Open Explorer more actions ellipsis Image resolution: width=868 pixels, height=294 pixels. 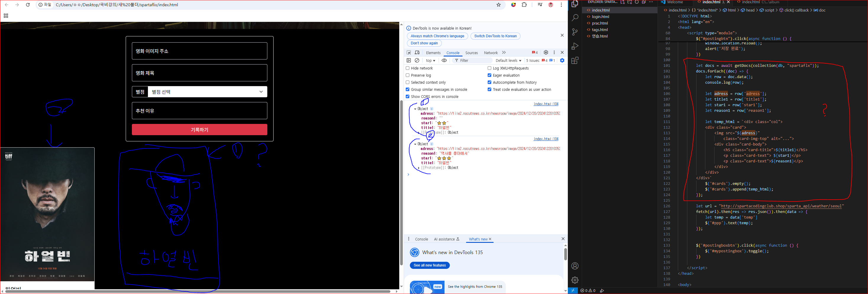tap(651, 2)
